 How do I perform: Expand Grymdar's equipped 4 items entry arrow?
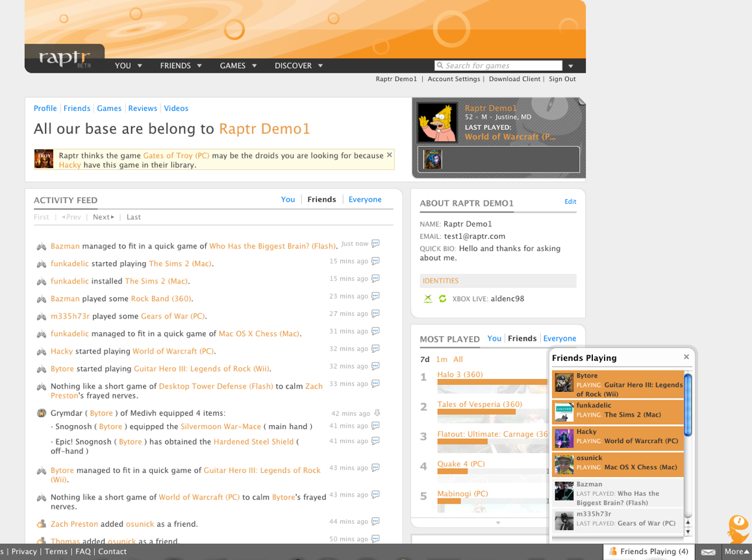(x=377, y=413)
